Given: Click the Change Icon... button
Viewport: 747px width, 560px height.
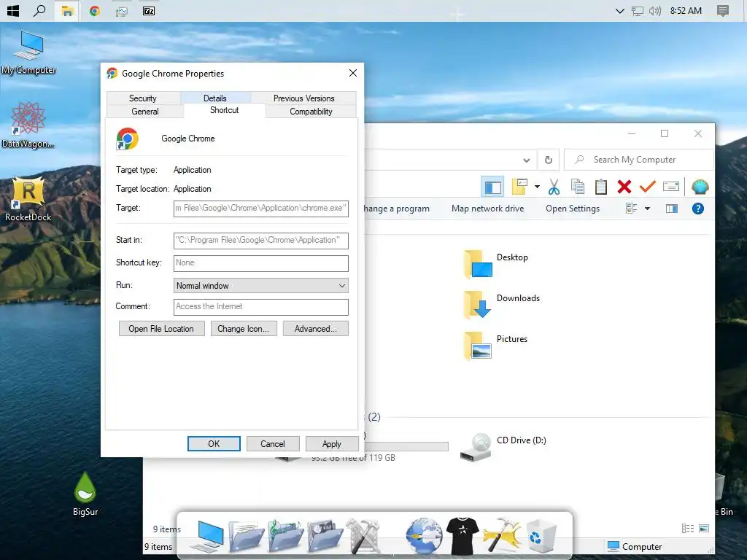Looking at the screenshot, I should coord(244,329).
